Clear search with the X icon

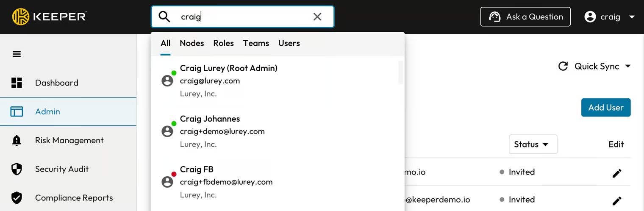317,17
